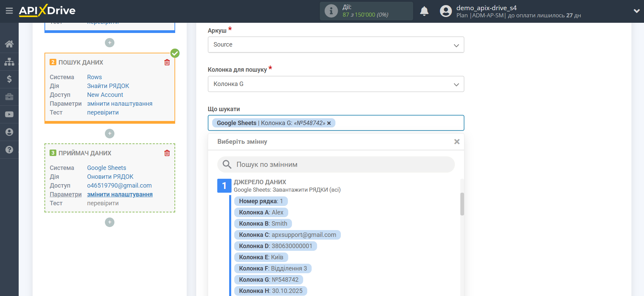Open video tutorials YouTube icon

click(x=9, y=115)
